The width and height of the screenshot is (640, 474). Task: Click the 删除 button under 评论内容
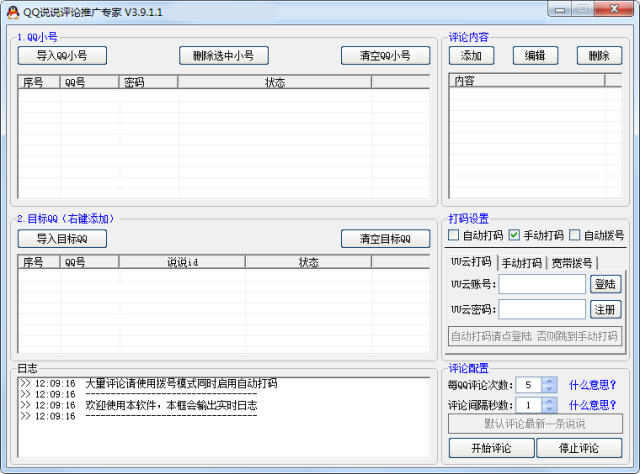coord(599,56)
